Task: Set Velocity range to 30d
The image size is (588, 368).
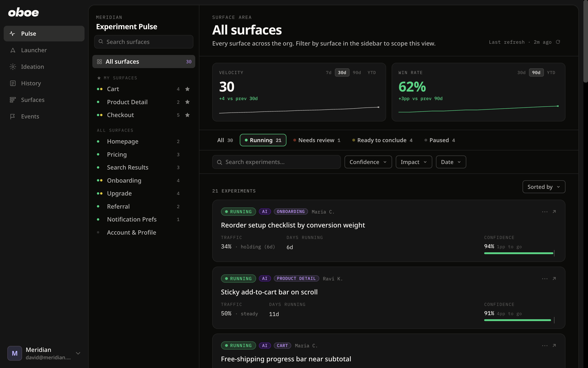Action: point(342,72)
